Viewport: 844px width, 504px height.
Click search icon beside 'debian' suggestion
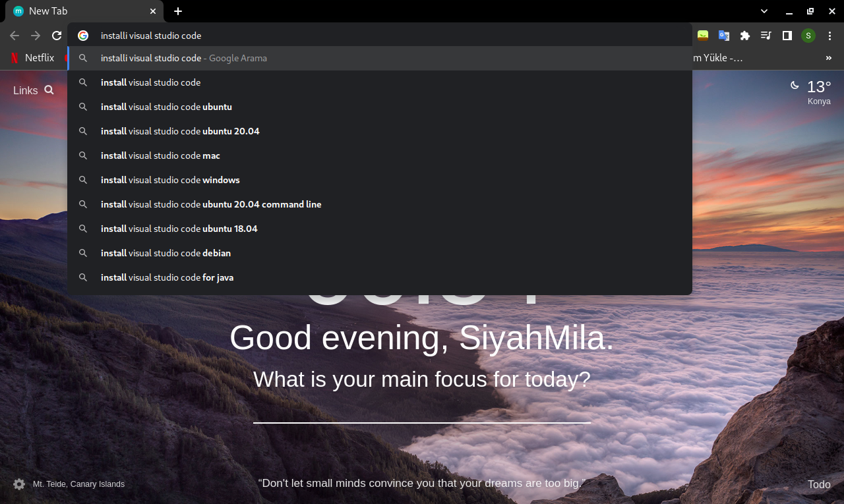pos(83,253)
